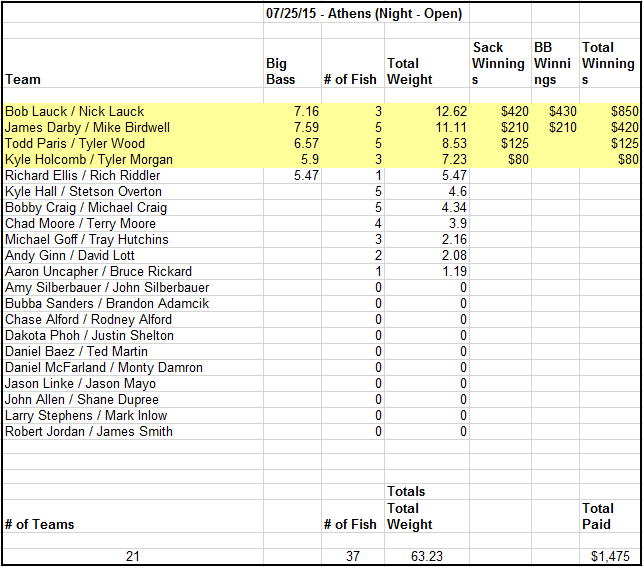Image resolution: width=643 pixels, height=567 pixels.
Task: Select the Big Bass value 7.59
Action: click(x=306, y=127)
